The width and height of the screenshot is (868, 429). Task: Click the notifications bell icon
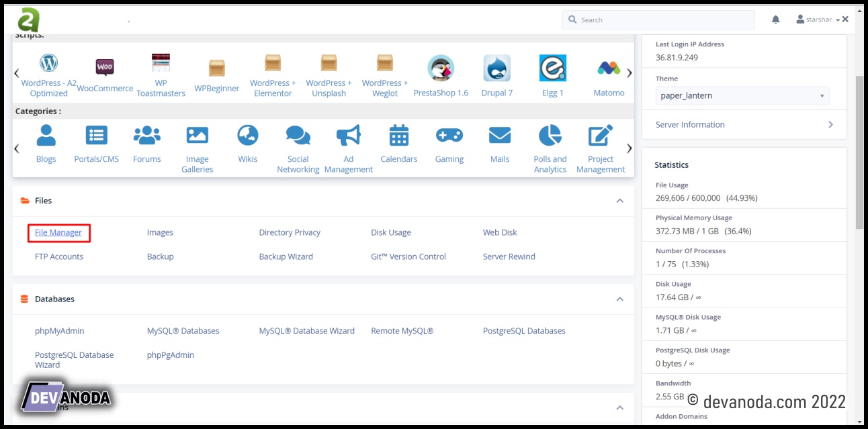point(775,19)
